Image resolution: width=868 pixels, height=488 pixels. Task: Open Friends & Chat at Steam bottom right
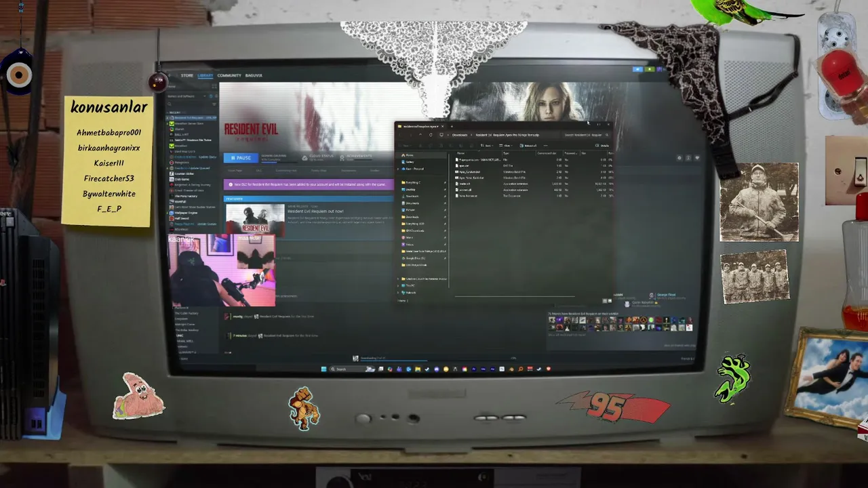coord(686,358)
